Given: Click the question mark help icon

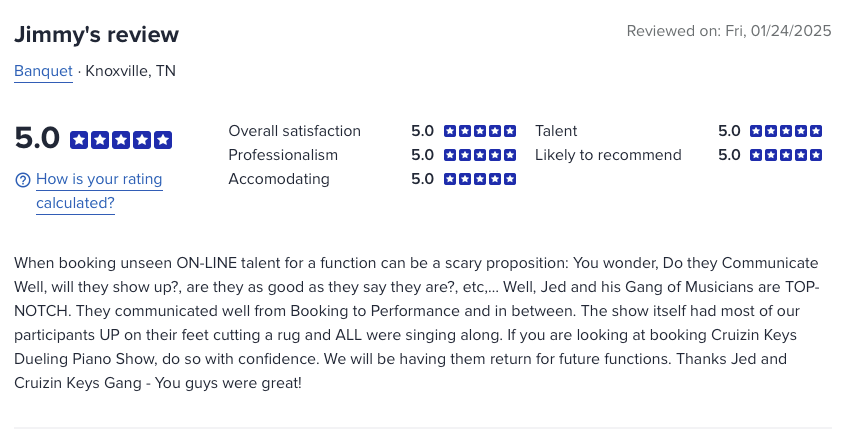Looking at the screenshot, I should (23, 180).
